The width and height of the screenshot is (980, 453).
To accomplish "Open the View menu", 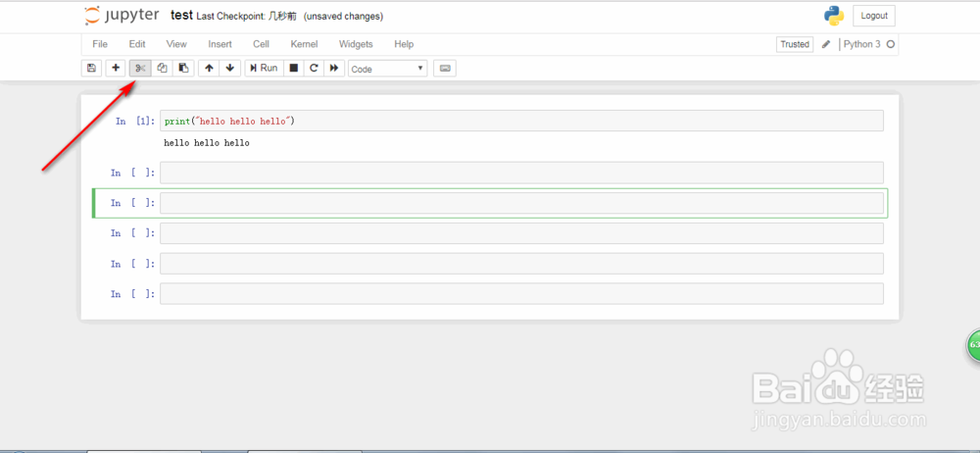I will (x=176, y=44).
